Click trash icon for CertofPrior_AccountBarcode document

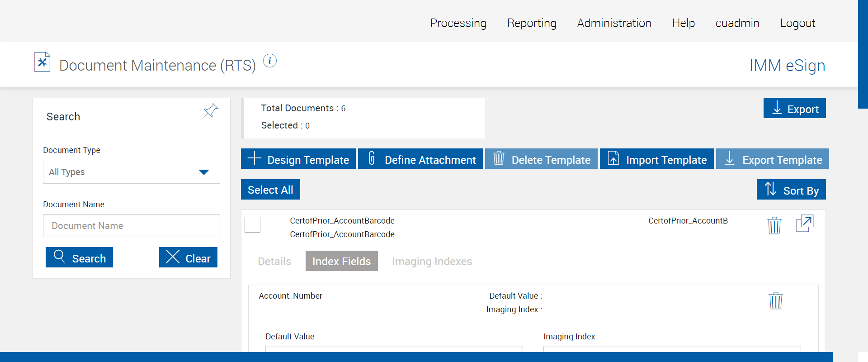[774, 225]
